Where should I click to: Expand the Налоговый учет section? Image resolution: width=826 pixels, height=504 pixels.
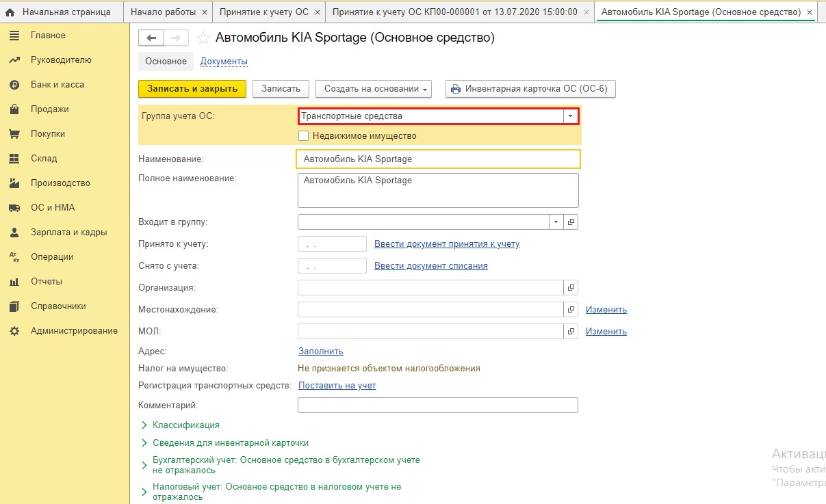point(271,492)
